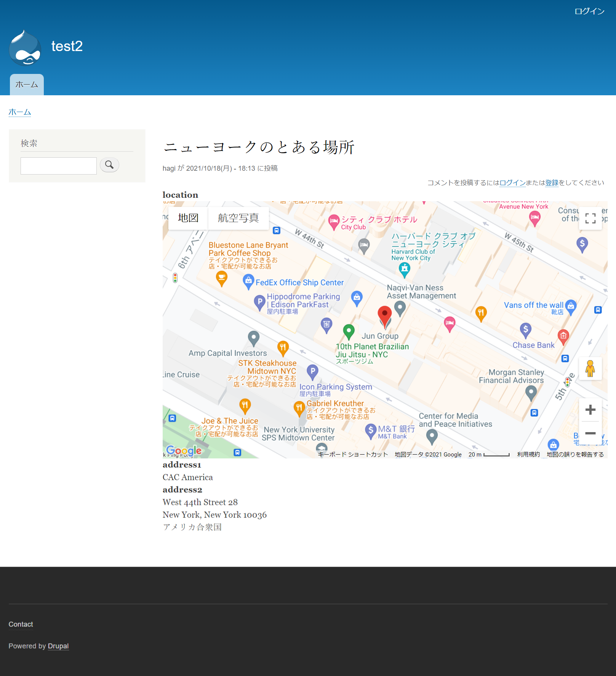Click the green 10th Planet Jiu Jitsu pin
The height and width of the screenshot is (676, 616).
click(x=349, y=332)
